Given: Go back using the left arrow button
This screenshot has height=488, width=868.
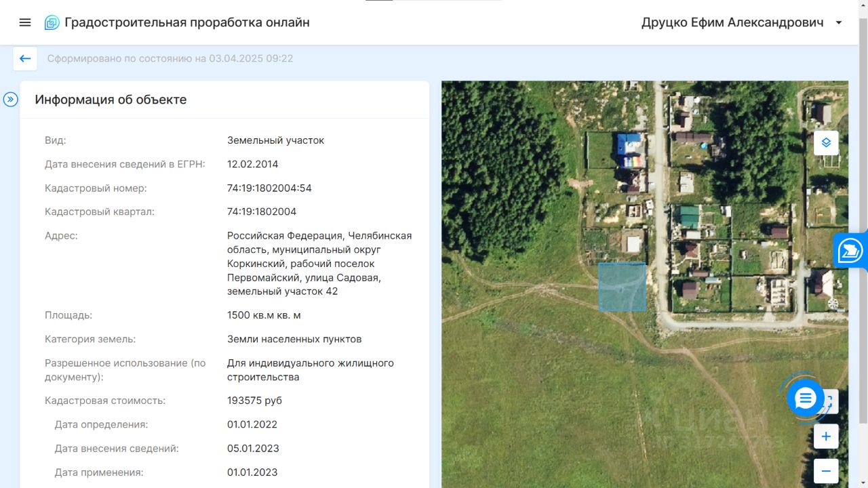Looking at the screenshot, I should [25, 58].
